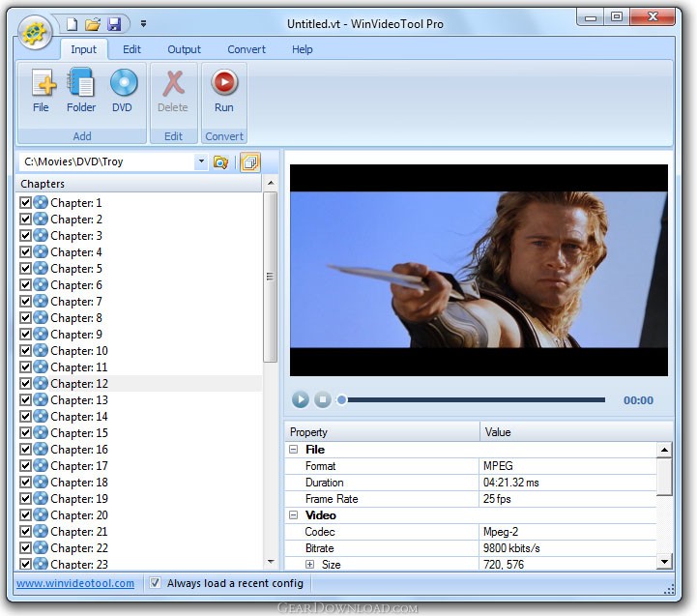
Task: Uncheck the Chapter: 5 checkbox
Action: tap(25, 269)
